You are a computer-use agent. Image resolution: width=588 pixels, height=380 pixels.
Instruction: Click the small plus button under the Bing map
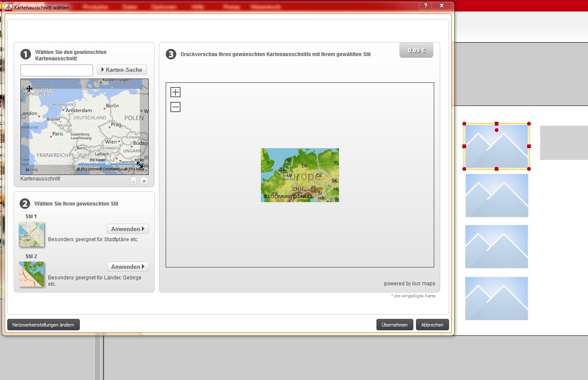pos(144,181)
